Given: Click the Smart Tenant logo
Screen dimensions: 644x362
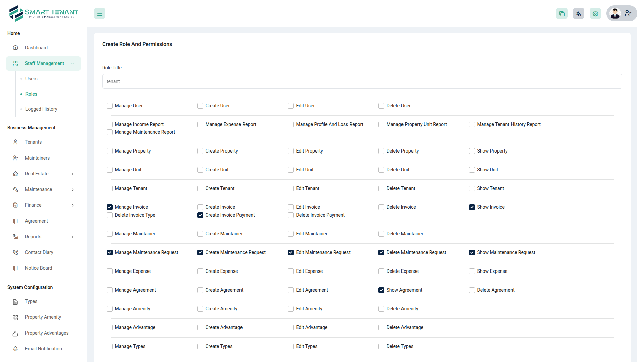Looking at the screenshot, I should click(44, 13).
